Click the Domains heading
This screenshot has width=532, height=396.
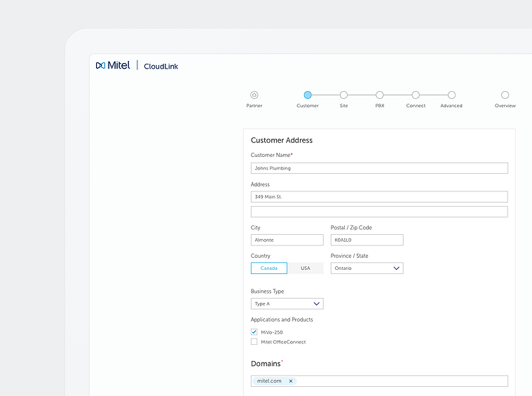click(x=266, y=364)
